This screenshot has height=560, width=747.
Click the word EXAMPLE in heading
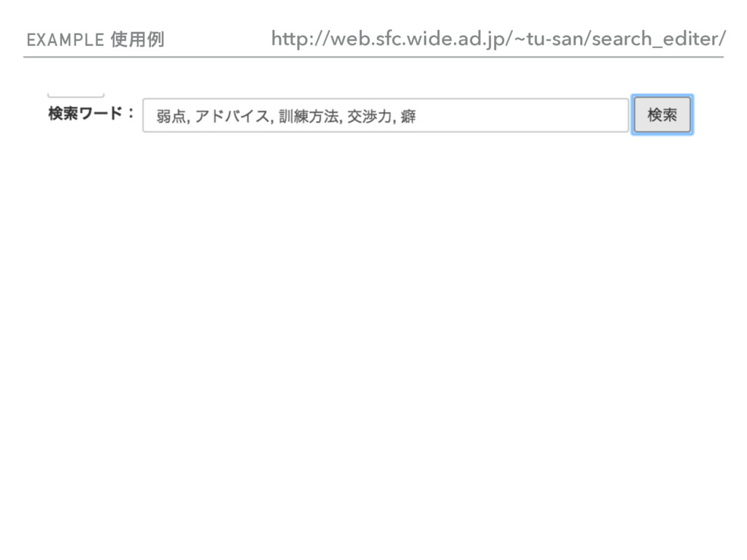point(65,40)
